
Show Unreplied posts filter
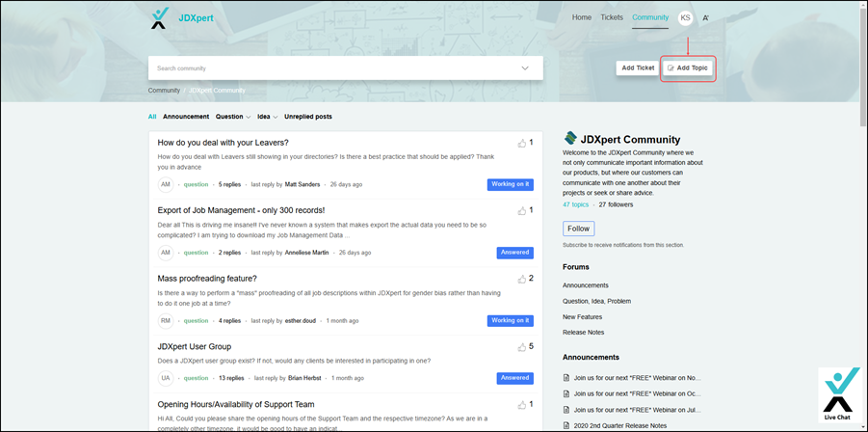308,117
